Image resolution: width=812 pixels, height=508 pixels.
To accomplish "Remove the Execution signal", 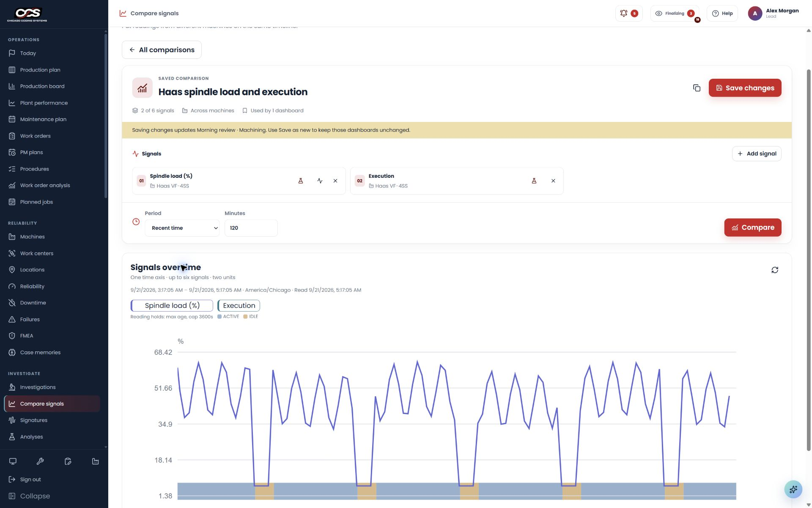I will point(553,181).
